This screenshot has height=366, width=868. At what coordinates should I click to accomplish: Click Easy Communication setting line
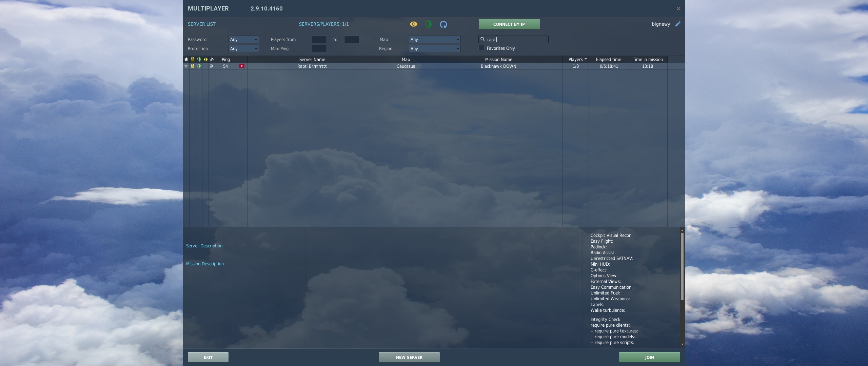[611, 287]
